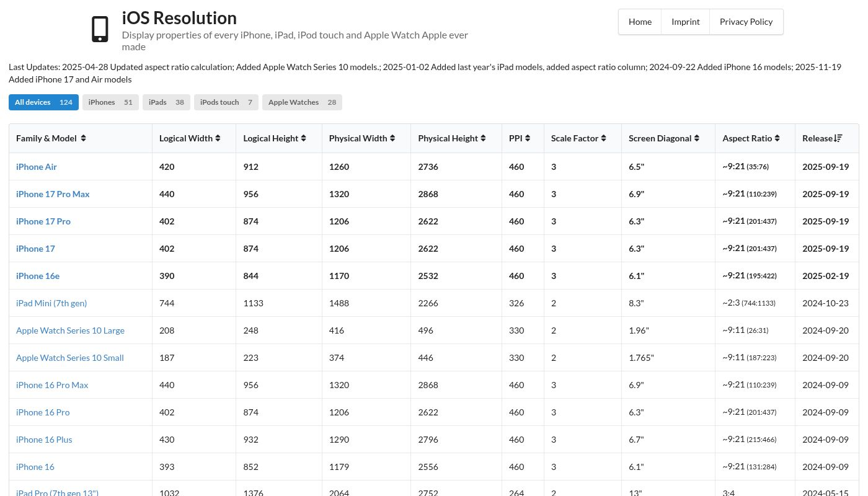Image resolution: width=868 pixels, height=496 pixels.
Task: Click the PPI column sort icon
Action: [x=528, y=138]
